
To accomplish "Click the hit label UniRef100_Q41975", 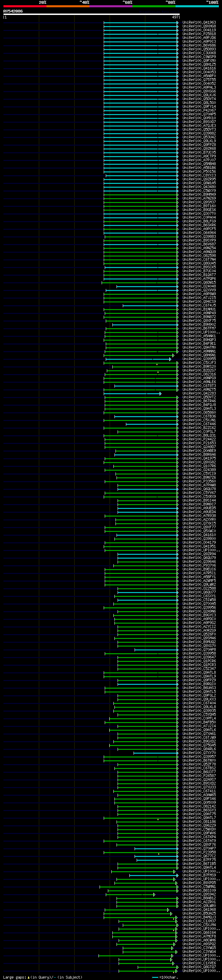I will click(199, 459).
